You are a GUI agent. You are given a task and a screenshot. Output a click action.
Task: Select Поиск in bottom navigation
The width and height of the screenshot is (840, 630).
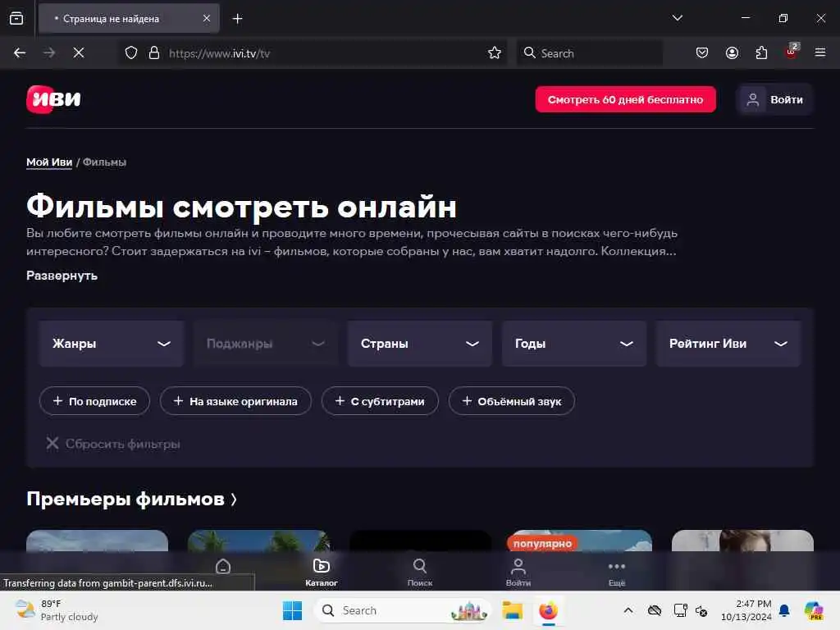tap(420, 572)
